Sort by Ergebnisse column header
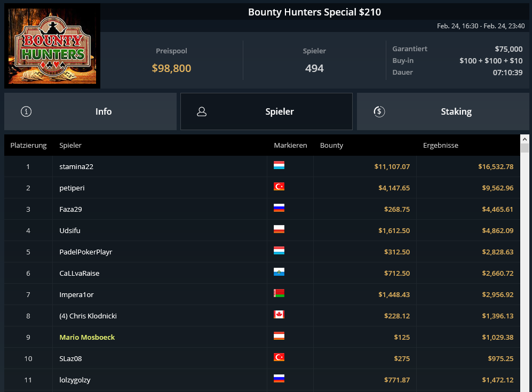 pyautogui.click(x=440, y=145)
